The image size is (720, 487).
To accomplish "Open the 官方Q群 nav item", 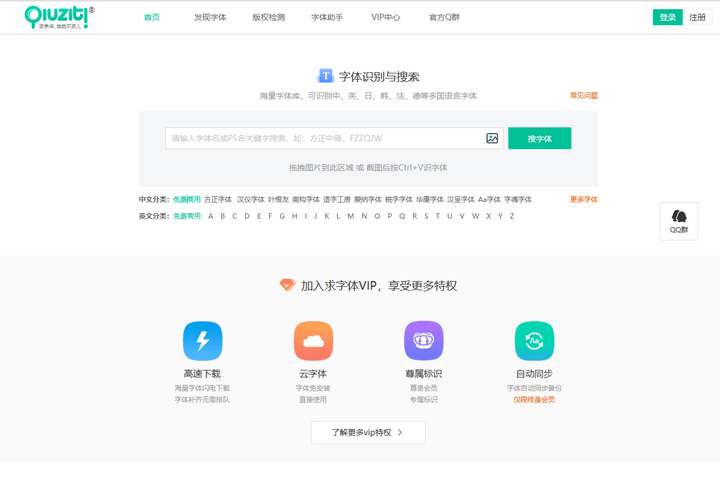I will point(444,17).
